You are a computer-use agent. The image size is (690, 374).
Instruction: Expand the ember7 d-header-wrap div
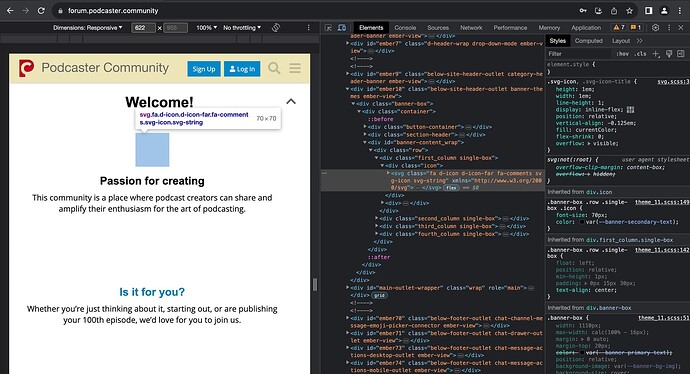click(347, 44)
